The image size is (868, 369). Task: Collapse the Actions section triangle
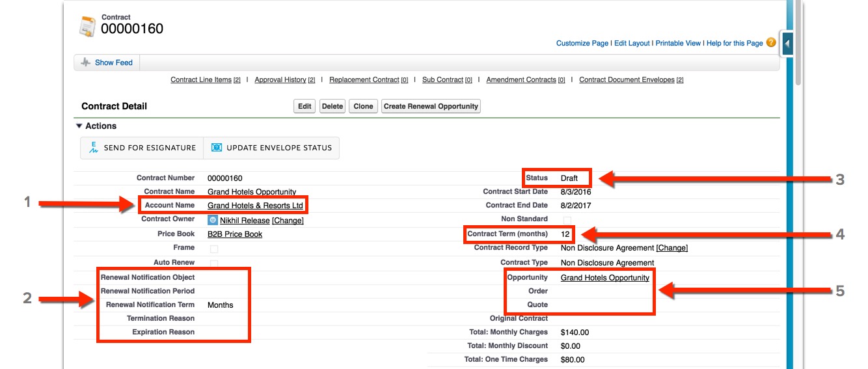79,126
